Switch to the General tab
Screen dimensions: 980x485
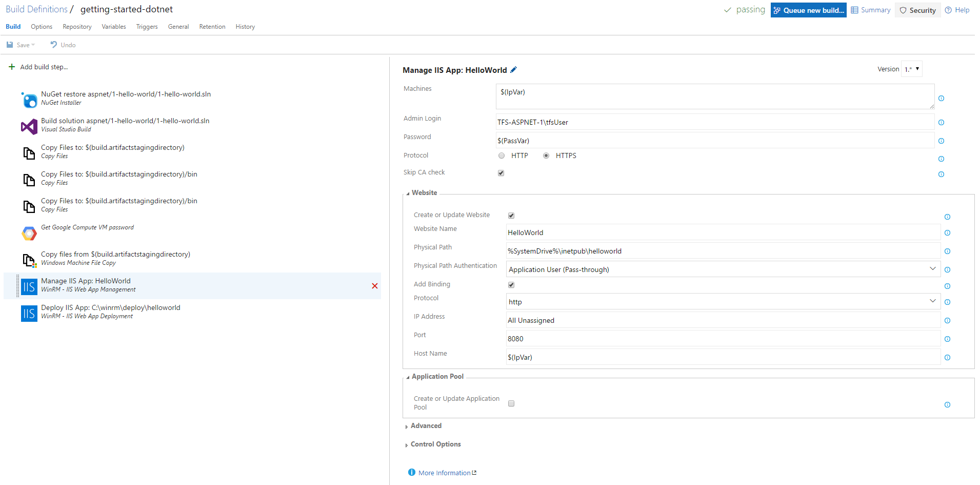[x=178, y=27]
